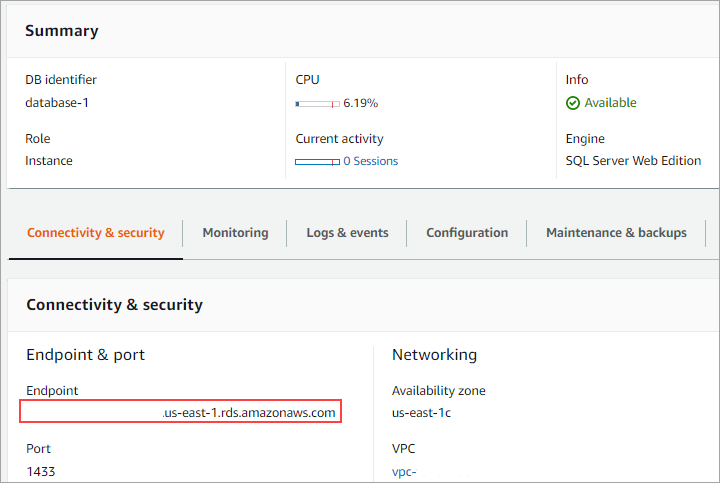Viewport: 720px width, 483px height.
Task: Open the Logs & events tab
Action: [347, 233]
